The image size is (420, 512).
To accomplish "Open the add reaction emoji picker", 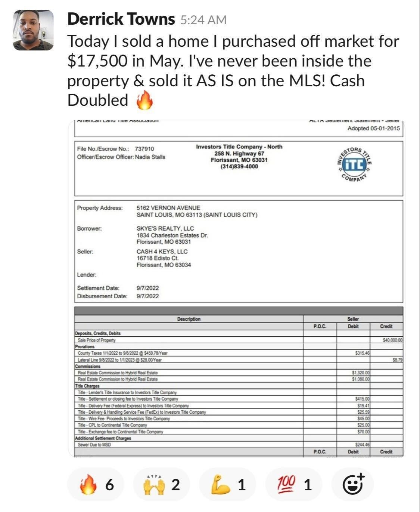I will pos(353,485).
